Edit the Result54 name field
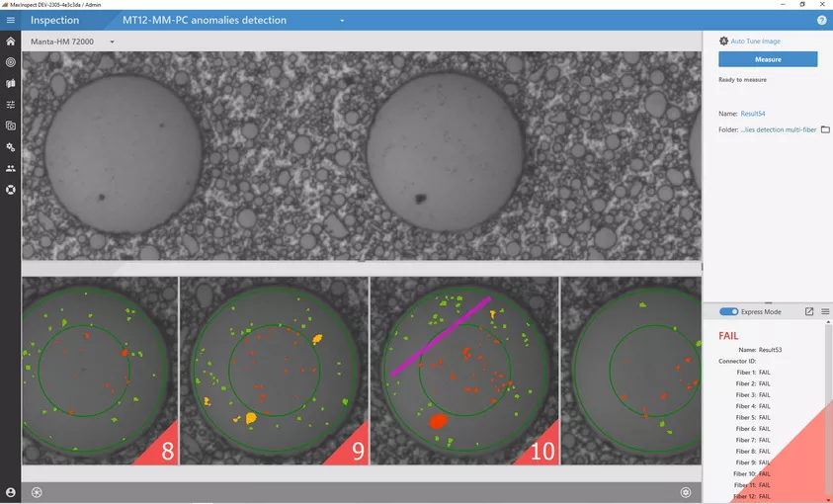This screenshot has height=504, width=833. (x=754, y=114)
